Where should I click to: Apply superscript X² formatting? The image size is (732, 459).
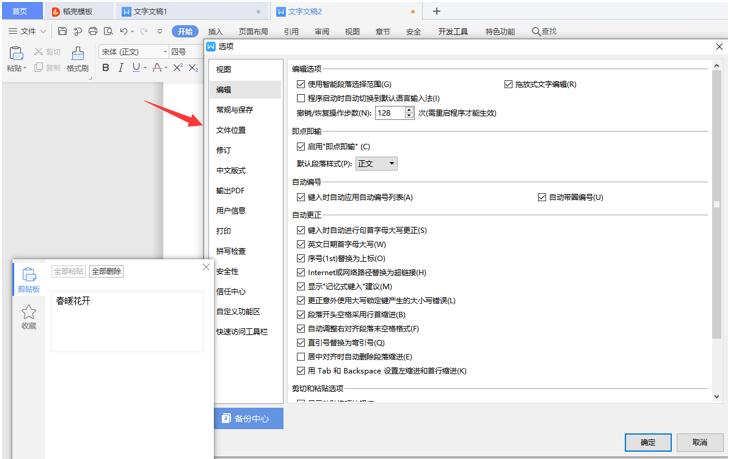click(178, 68)
